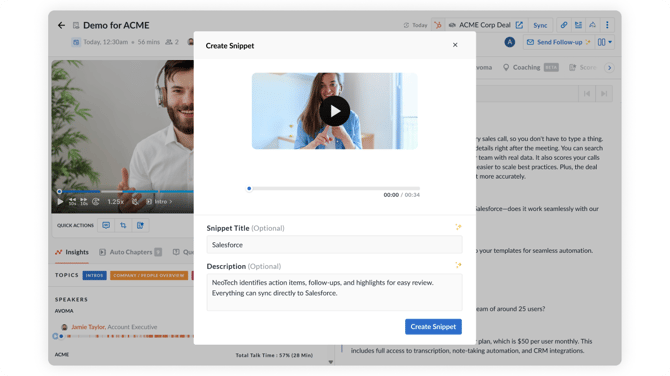670x376 pixels.
Task: Click the crop snippet quick action
Action: click(123, 225)
